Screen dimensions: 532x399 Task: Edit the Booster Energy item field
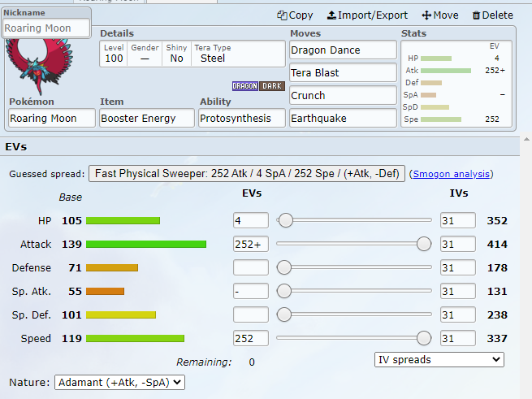[147, 118]
